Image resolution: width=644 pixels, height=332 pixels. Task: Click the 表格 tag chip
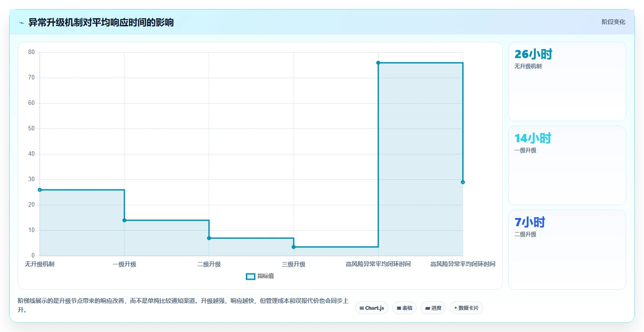coord(404,308)
